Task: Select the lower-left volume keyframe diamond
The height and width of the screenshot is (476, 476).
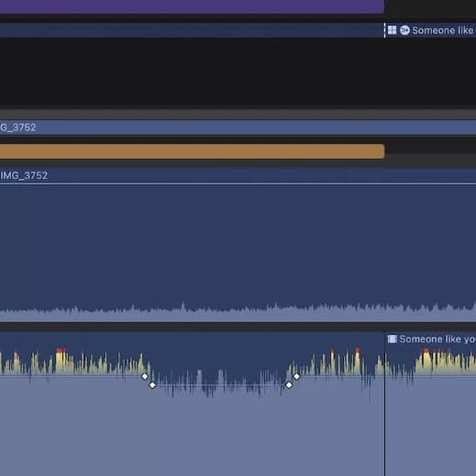Action: [x=152, y=385]
